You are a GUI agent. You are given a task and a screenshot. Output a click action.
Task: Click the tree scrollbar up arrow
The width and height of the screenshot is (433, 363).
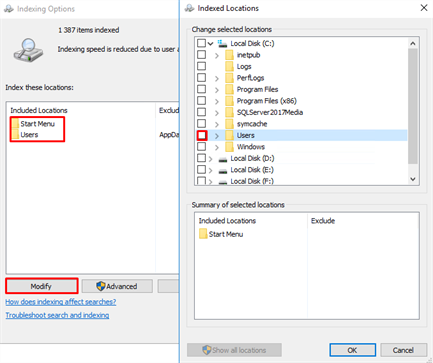pyautogui.click(x=413, y=43)
